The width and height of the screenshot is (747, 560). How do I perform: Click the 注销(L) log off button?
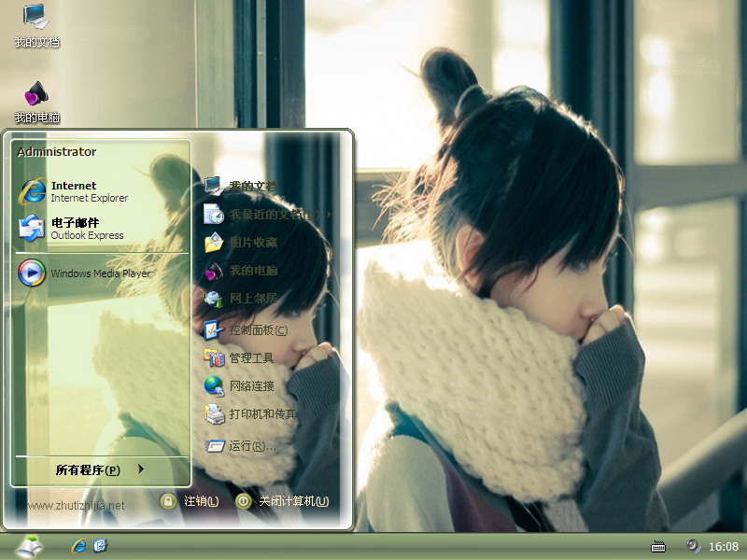click(x=190, y=501)
